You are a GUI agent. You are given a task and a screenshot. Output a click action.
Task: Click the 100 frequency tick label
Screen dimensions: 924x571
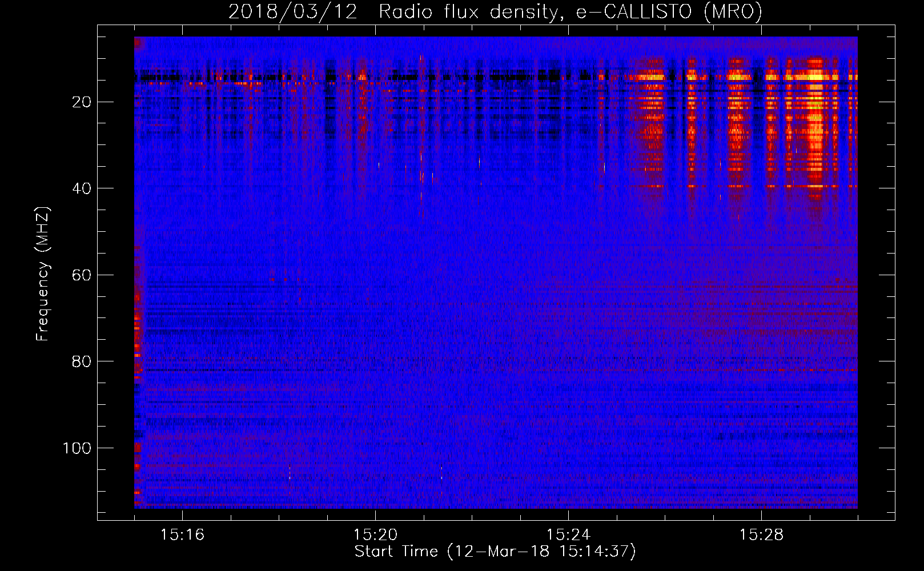point(77,448)
